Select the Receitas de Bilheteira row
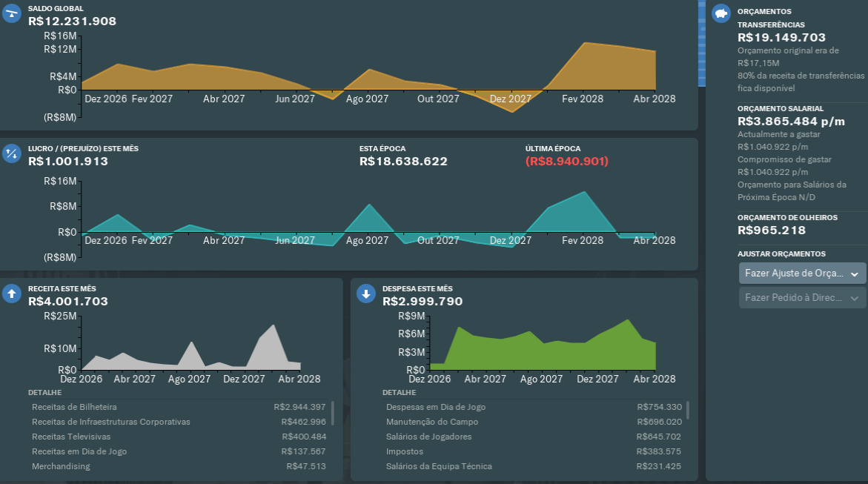Image resolution: width=868 pixels, height=484 pixels. [x=179, y=407]
